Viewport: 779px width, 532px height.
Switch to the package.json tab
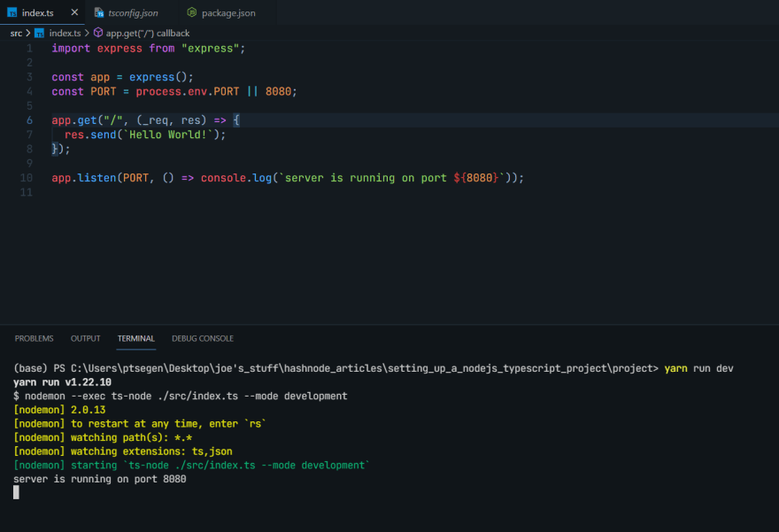click(x=221, y=12)
